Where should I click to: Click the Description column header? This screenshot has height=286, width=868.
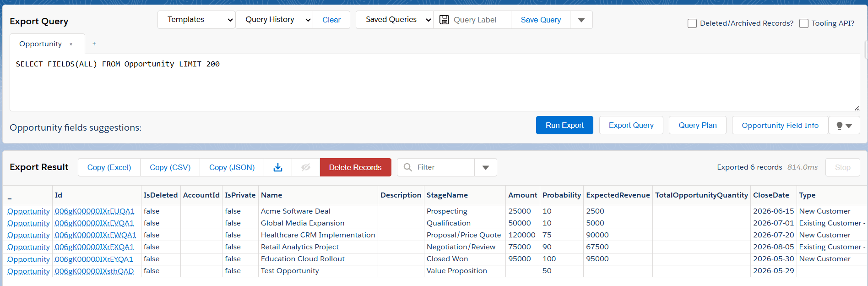(401, 195)
